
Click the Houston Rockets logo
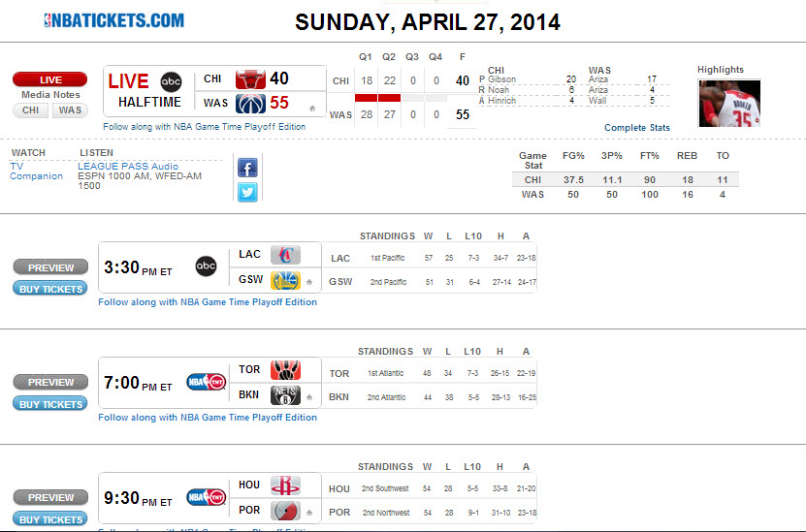[285, 485]
